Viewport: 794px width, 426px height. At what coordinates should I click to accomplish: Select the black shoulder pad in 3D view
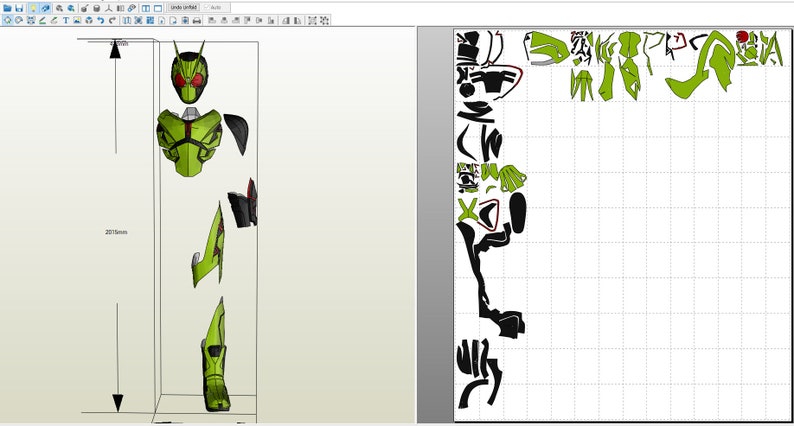(x=236, y=133)
